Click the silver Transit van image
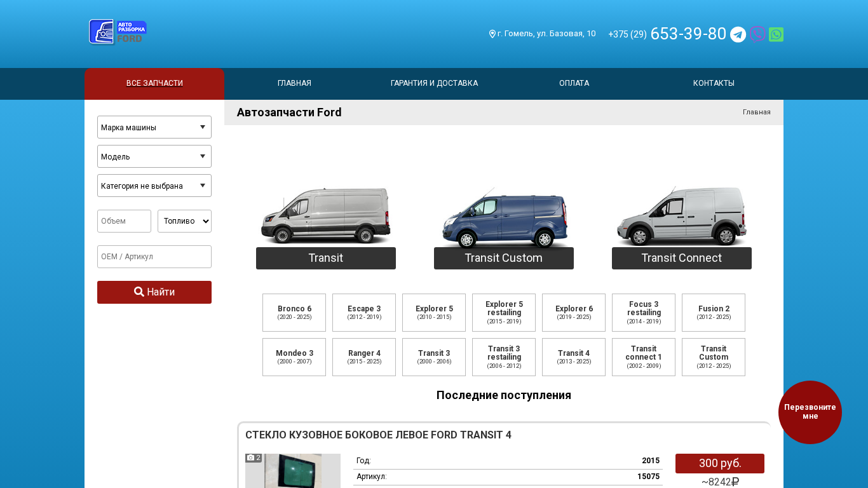This screenshot has width=868, height=488. point(326,216)
